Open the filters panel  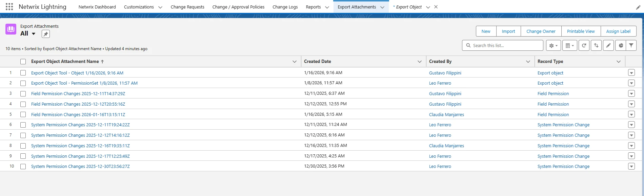pyautogui.click(x=631, y=45)
